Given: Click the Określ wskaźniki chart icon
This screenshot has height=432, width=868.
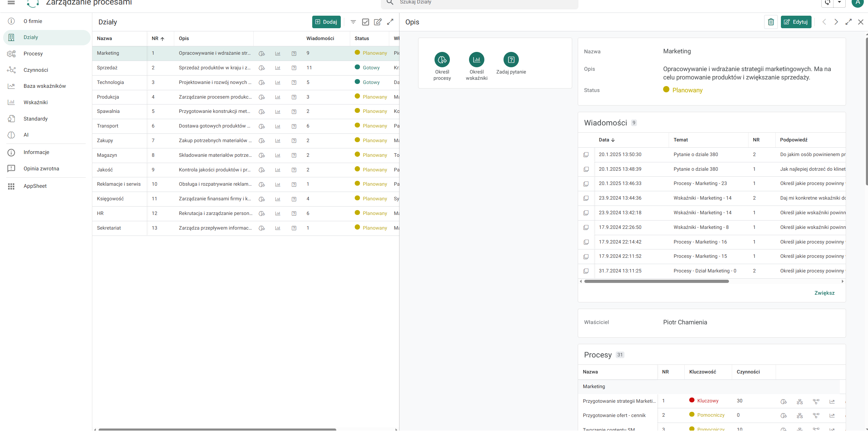Looking at the screenshot, I should point(476,60).
